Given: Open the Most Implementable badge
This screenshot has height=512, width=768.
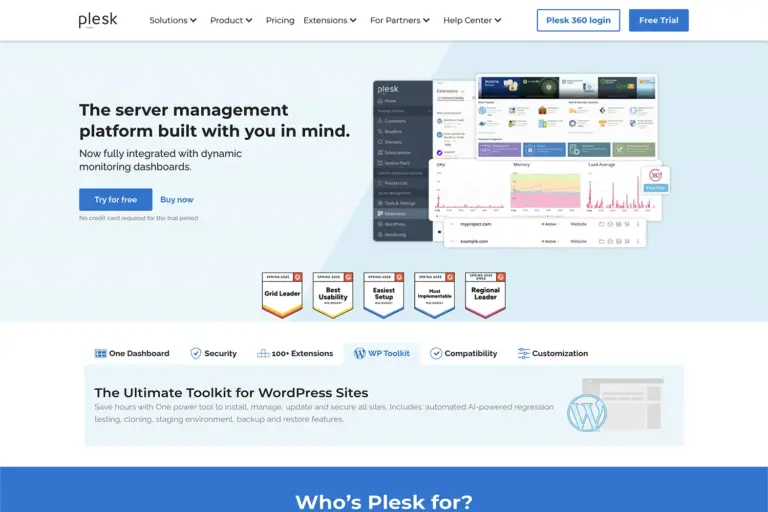Looking at the screenshot, I should [x=434, y=295].
